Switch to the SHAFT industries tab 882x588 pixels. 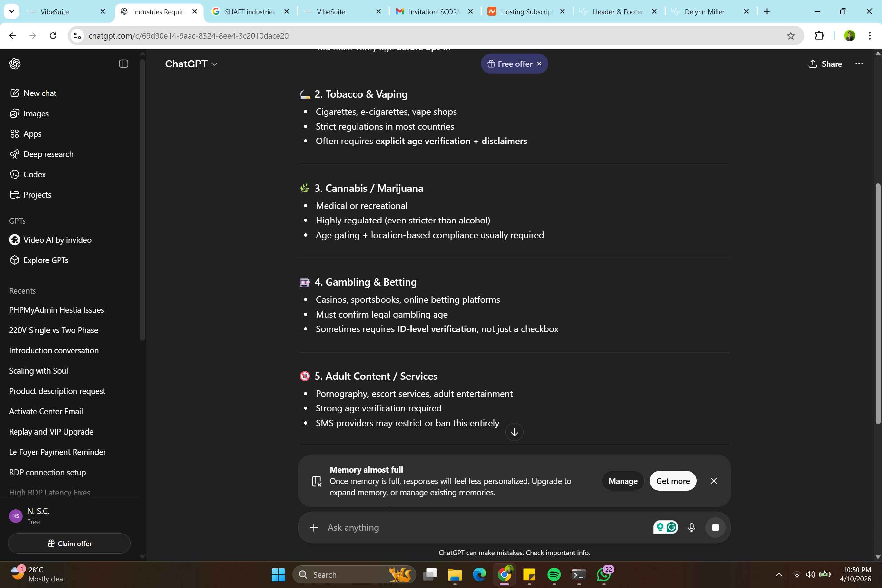[x=250, y=12]
